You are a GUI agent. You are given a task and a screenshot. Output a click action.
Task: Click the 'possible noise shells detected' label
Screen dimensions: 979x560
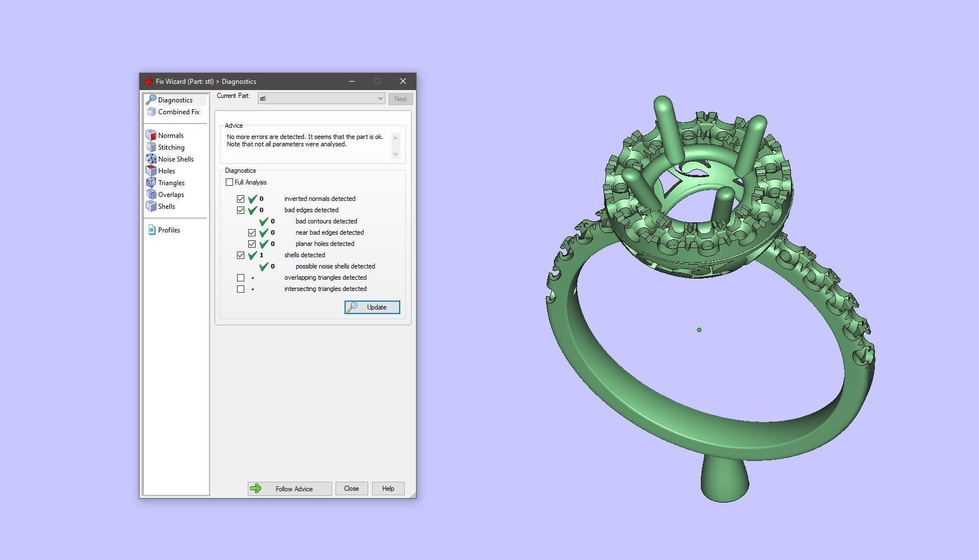336,266
